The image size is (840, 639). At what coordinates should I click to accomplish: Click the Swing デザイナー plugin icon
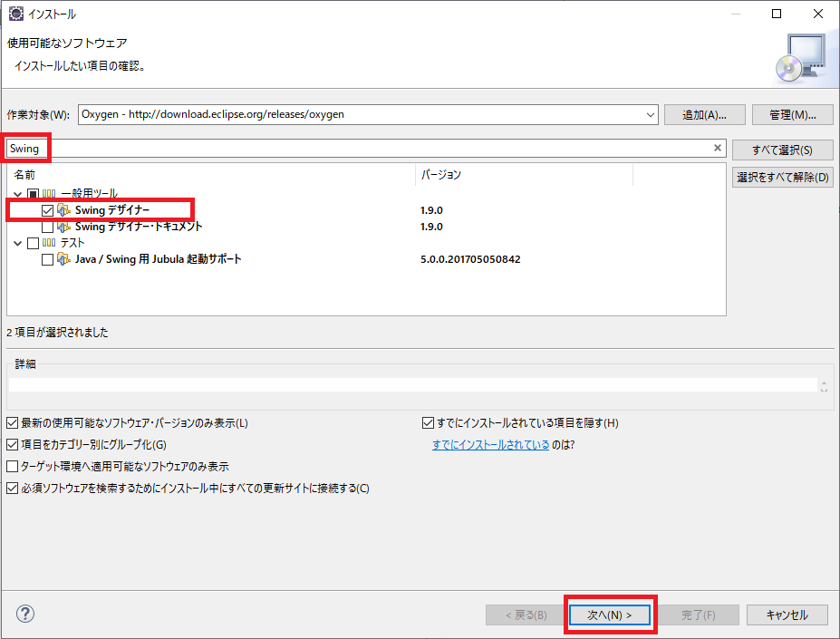[x=63, y=210]
